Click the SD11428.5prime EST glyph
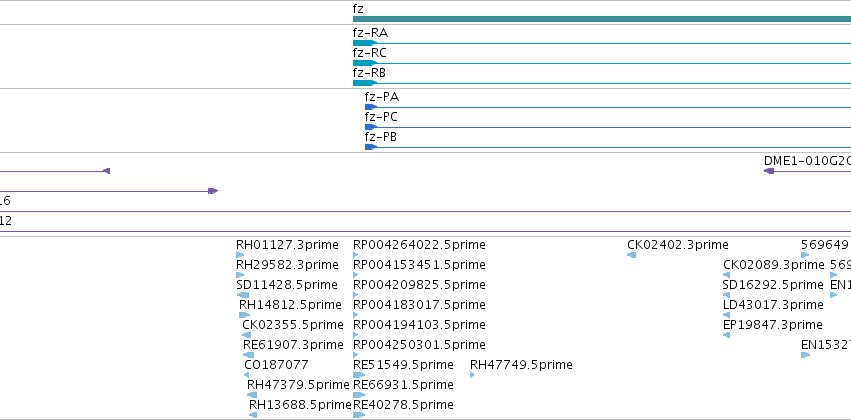Screen dimensions: 851x420 click(x=243, y=295)
